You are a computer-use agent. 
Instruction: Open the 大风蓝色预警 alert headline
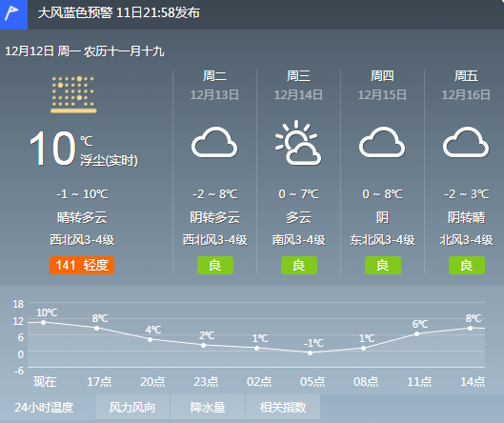(x=118, y=13)
